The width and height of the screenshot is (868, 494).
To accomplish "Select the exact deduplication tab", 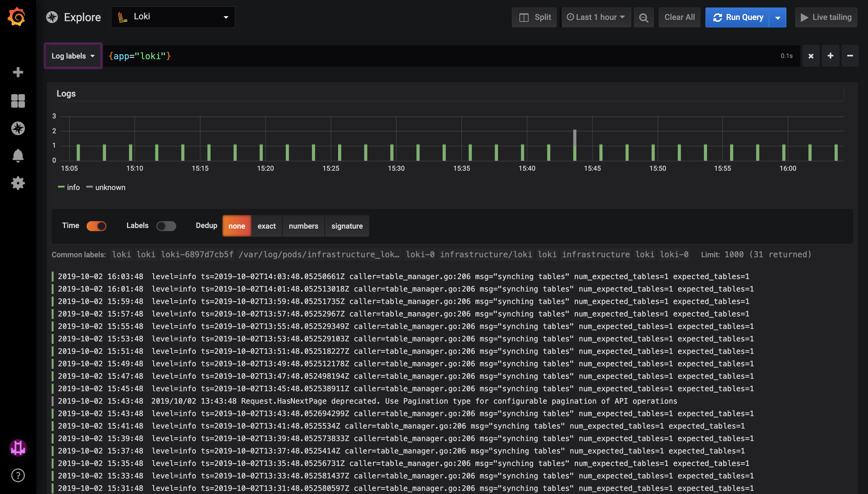I will pyautogui.click(x=267, y=226).
